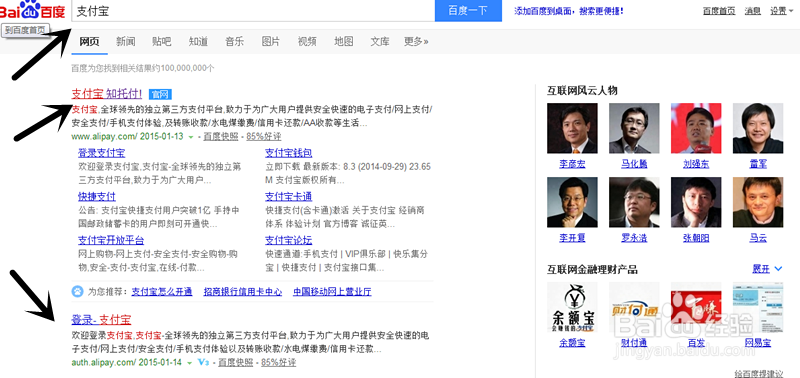
Task: Open the 添加百度到桌面 link
Action: pos(568,11)
